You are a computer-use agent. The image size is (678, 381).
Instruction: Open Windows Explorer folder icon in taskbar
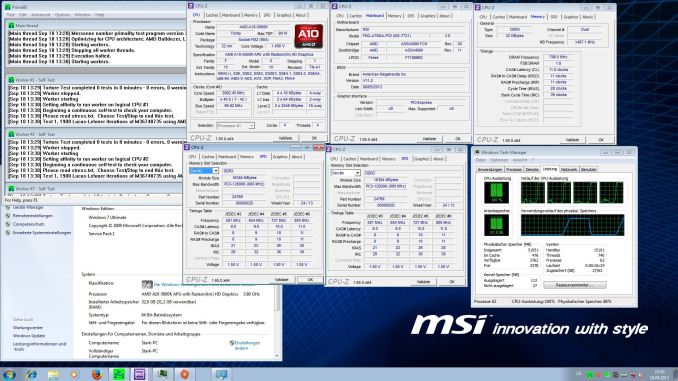coord(53,374)
